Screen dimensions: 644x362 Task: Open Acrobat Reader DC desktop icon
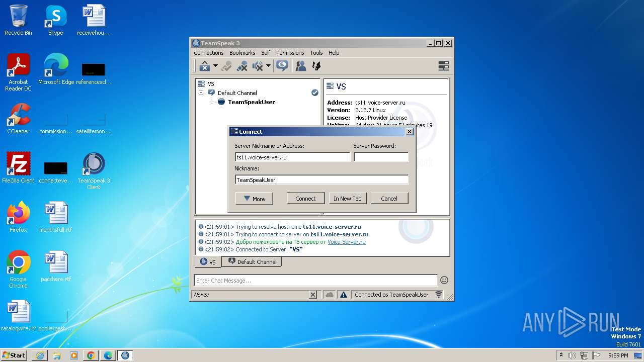click(x=18, y=72)
